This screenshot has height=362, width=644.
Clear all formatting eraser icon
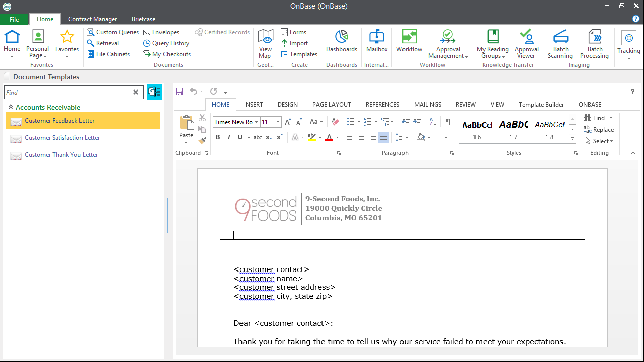click(336, 122)
